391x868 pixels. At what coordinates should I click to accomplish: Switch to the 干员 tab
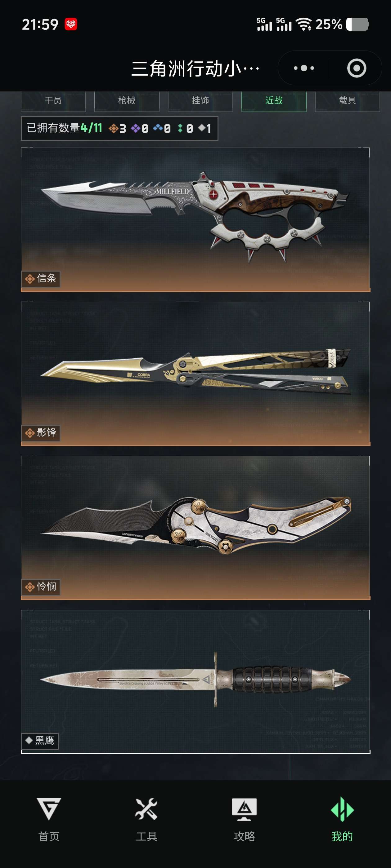coord(53,100)
